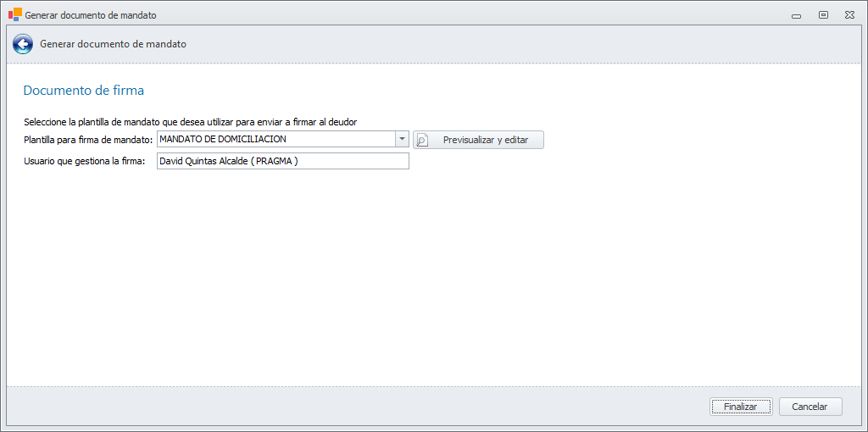
Task: Focus the David Quintas Alcalde user field
Action: 282,161
